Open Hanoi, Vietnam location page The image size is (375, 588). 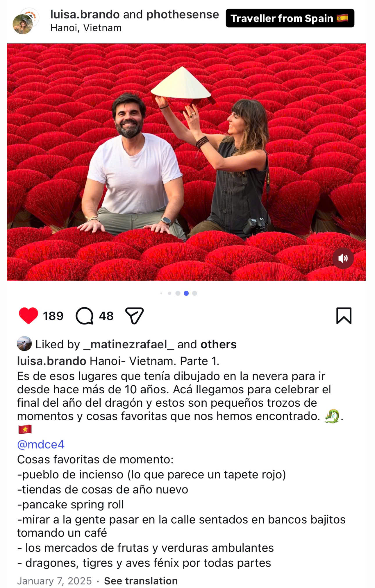(x=86, y=28)
